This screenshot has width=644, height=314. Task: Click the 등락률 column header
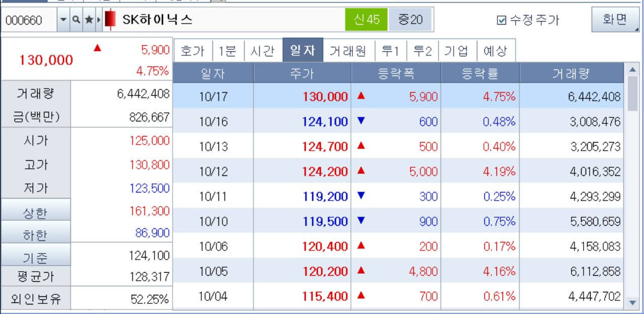[x=480, y=74]
